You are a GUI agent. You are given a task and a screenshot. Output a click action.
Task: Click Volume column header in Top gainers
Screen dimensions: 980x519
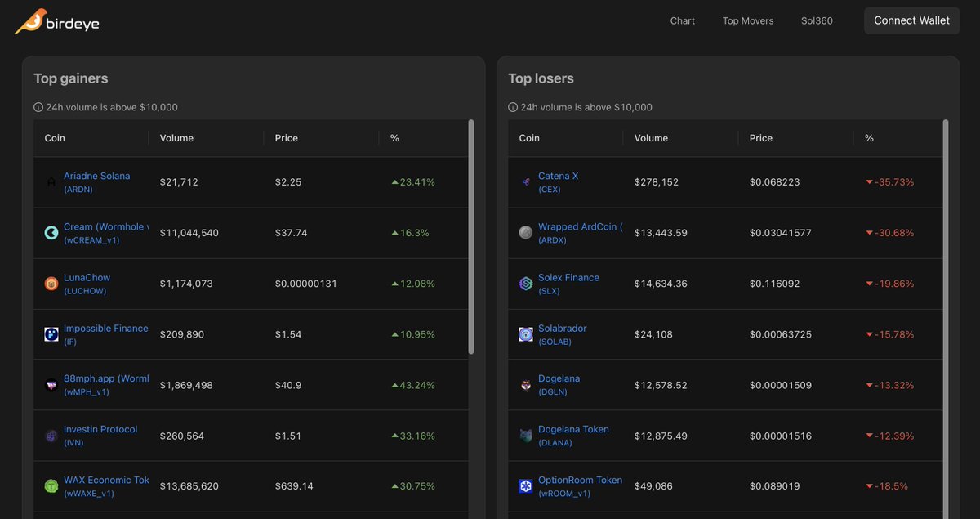pyautogui.click(x=176, y=138)
